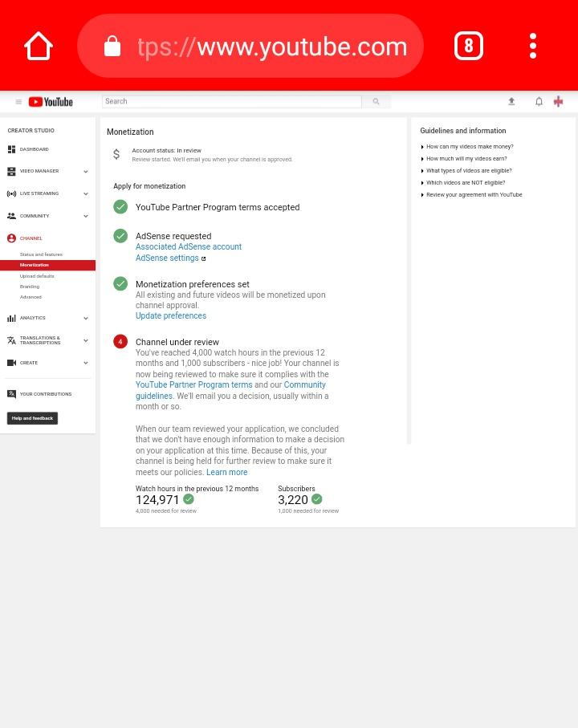The image size is (578, 728).
Task: Click external link icon after AdSense settings
Action: tap(203, 258)
